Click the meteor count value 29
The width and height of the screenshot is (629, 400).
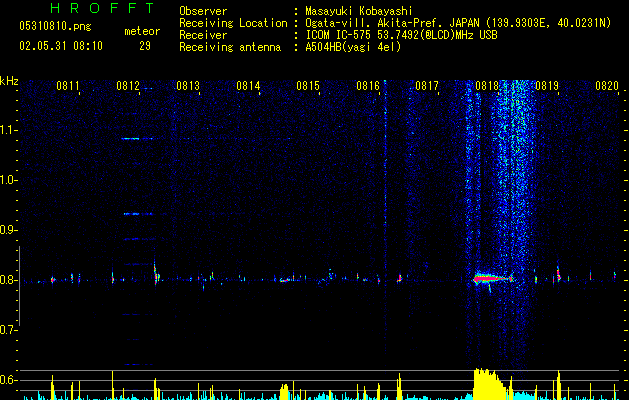145,46
